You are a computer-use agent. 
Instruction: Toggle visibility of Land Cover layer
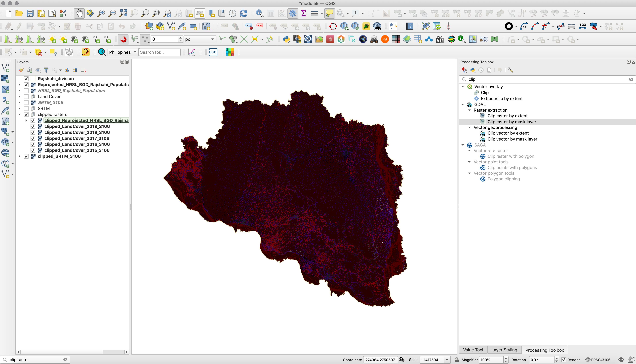tap(26, 96)
